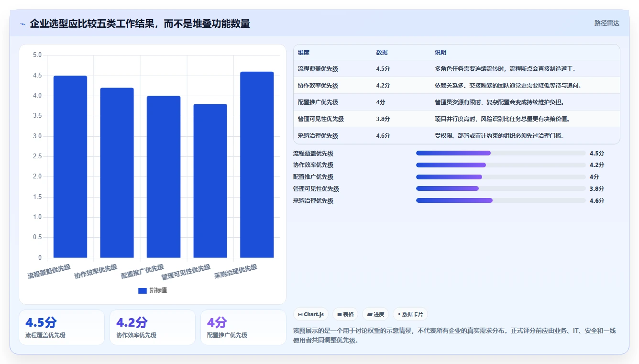The width and height of the screenshot is (639, 364).
Task: Click the description starting 依赖关系多、交接频繁
Action: pyautogui.click(x=508, y=86)
